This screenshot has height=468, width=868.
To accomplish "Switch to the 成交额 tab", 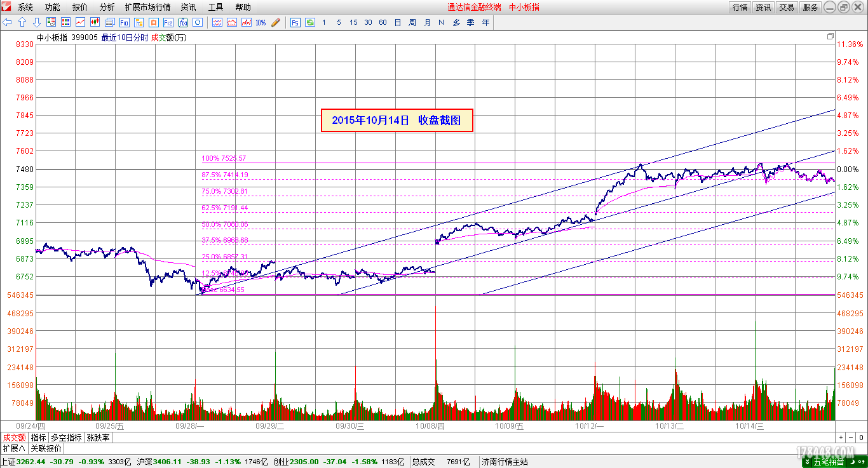I will point(14,438).
